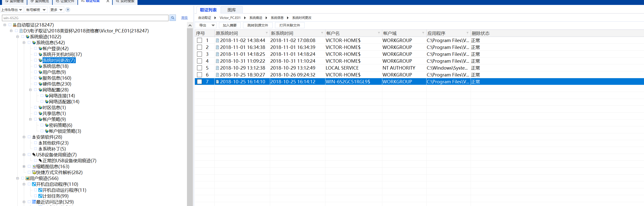Click the 跳转到源文件 button
This screenshot has width=644, height=206.
click(258, 25)
